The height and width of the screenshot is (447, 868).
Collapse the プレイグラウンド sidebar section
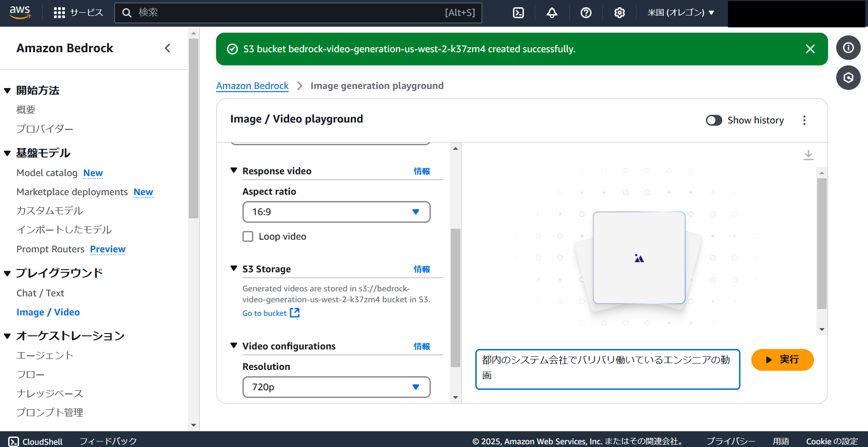tap(7, 273)
